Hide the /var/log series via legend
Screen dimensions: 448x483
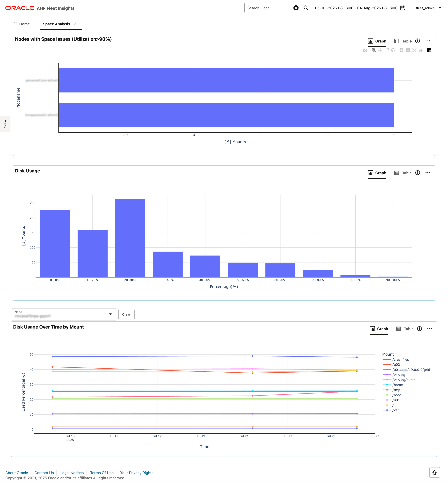coord(399,375)
